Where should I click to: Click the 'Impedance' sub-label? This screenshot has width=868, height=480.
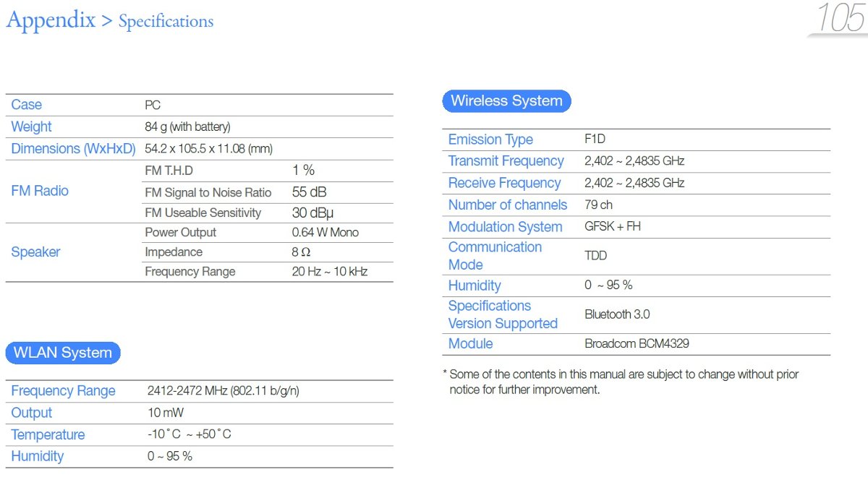174,252
